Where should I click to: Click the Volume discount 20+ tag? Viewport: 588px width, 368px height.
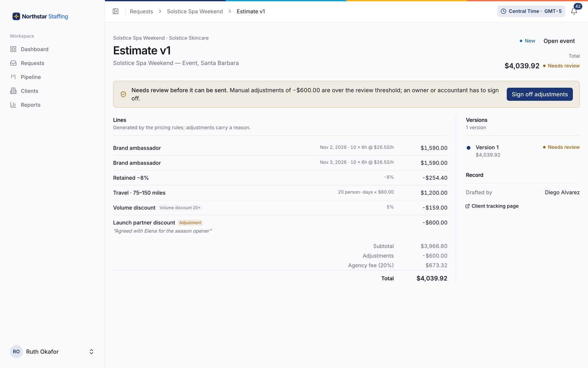180,208
